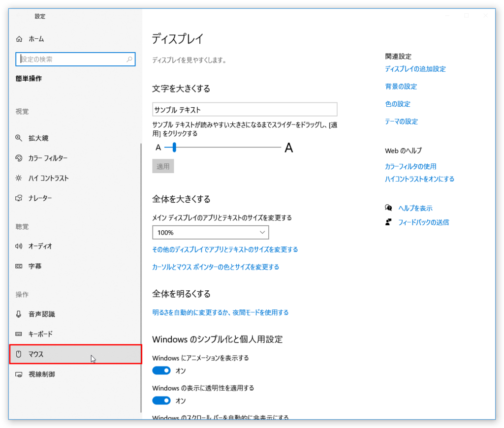
Task: Click the Home house icon
Action: tap(19, 39)
